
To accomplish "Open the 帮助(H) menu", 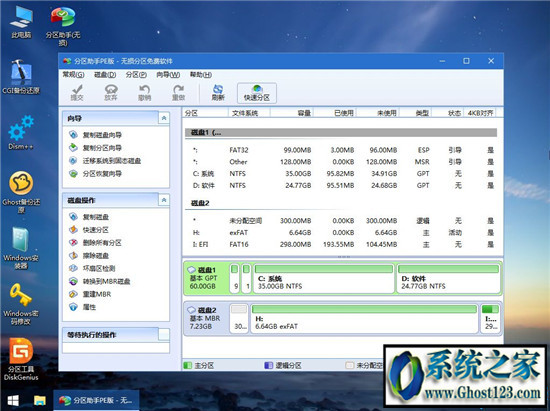I will [x=201, y=75].
